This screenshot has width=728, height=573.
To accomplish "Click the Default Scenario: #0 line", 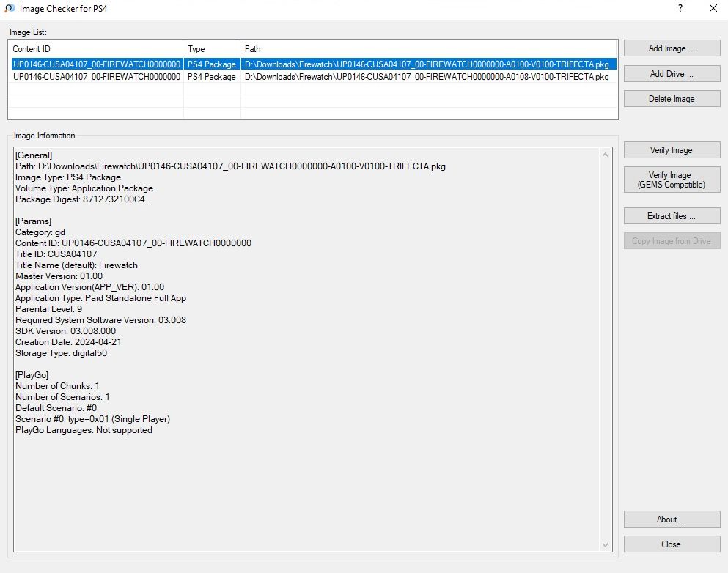I will tap(56, 408).
